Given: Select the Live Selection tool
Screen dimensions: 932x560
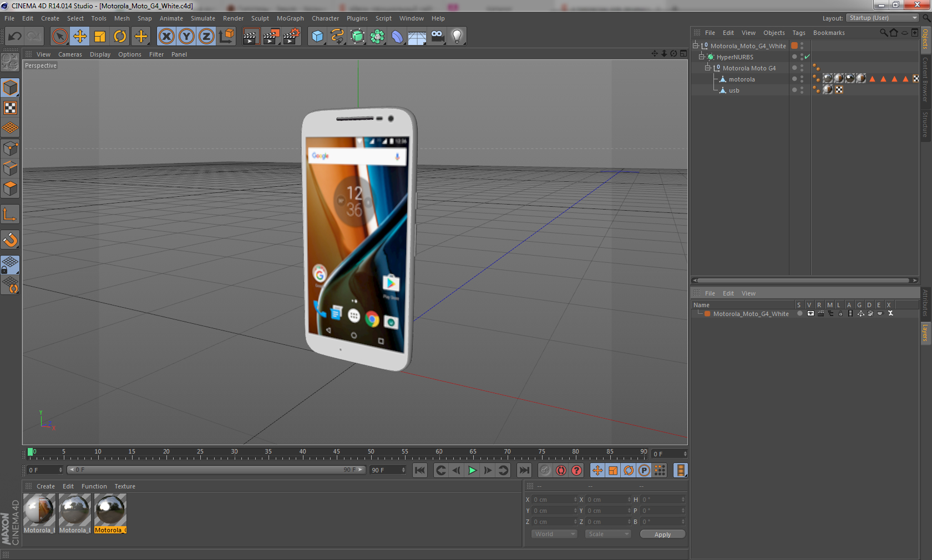Looking at the screenshot, I should (x=59, y=37).
